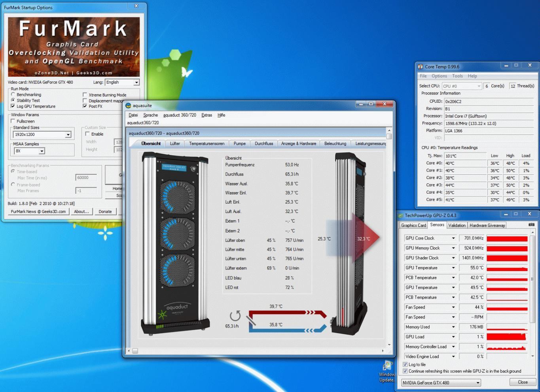Click the GPU-Z title bar icon
This screenshot has width=540, height=392.
click(x=401, y=215)
